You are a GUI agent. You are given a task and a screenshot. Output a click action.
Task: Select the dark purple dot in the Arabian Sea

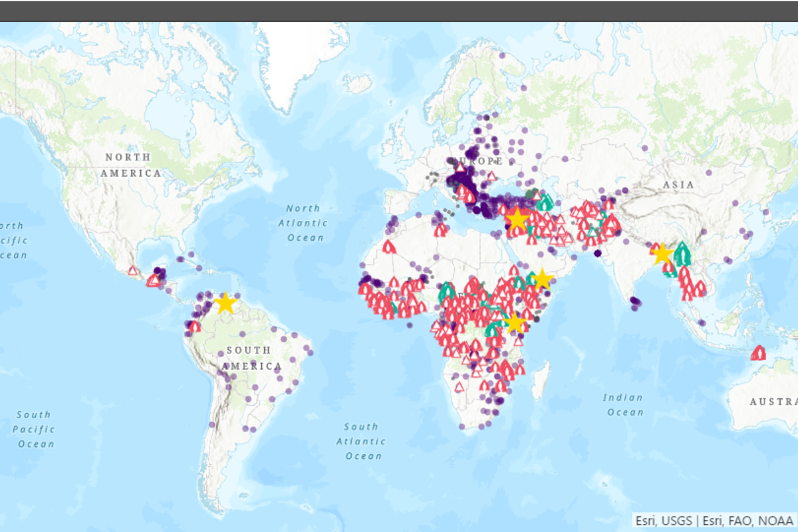(x=597, y=253)
